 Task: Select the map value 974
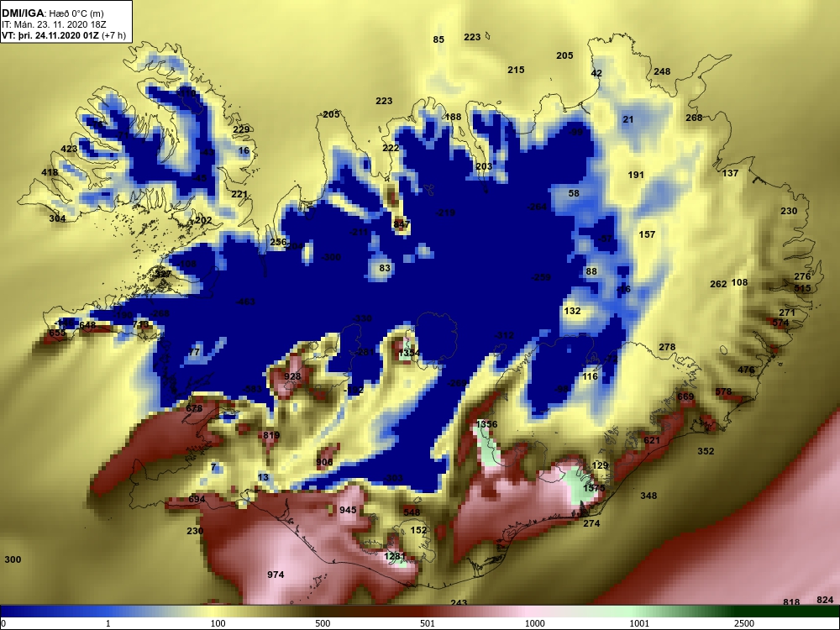276,575
